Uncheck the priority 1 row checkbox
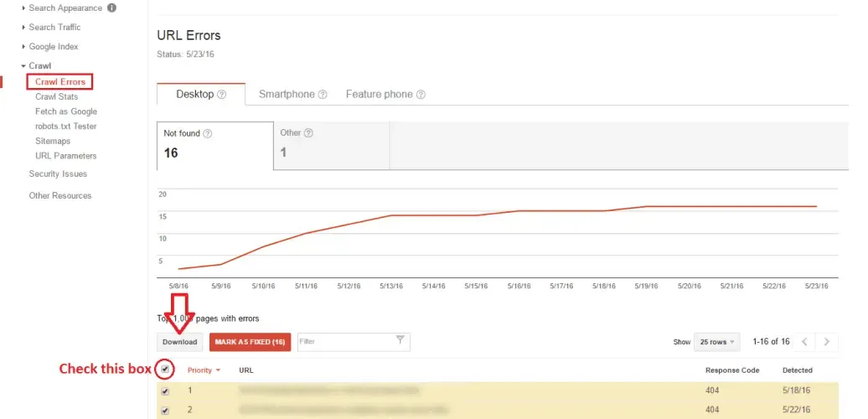This screenshot has height=419, width=868. click(x=165, y=391)
